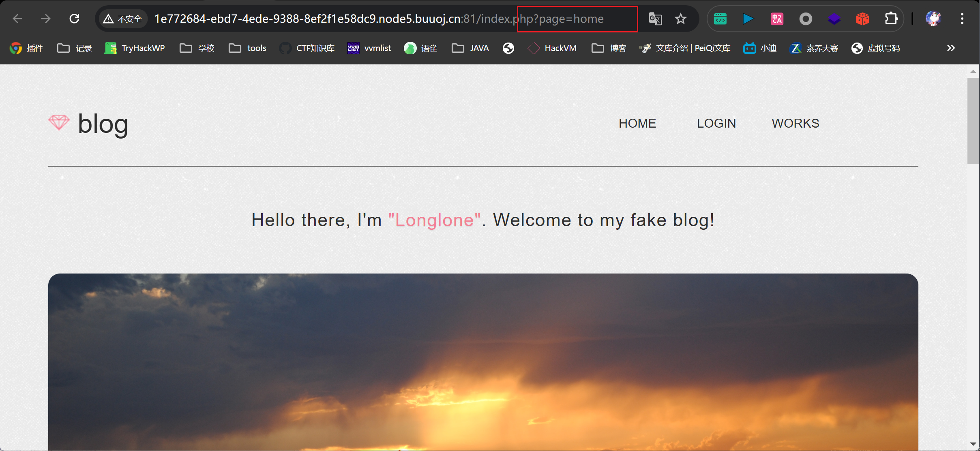Image resolution: width=980 pixels, height=451 pixels.
Task: Click the purple layered extension icon
Action: pos(834,19)
